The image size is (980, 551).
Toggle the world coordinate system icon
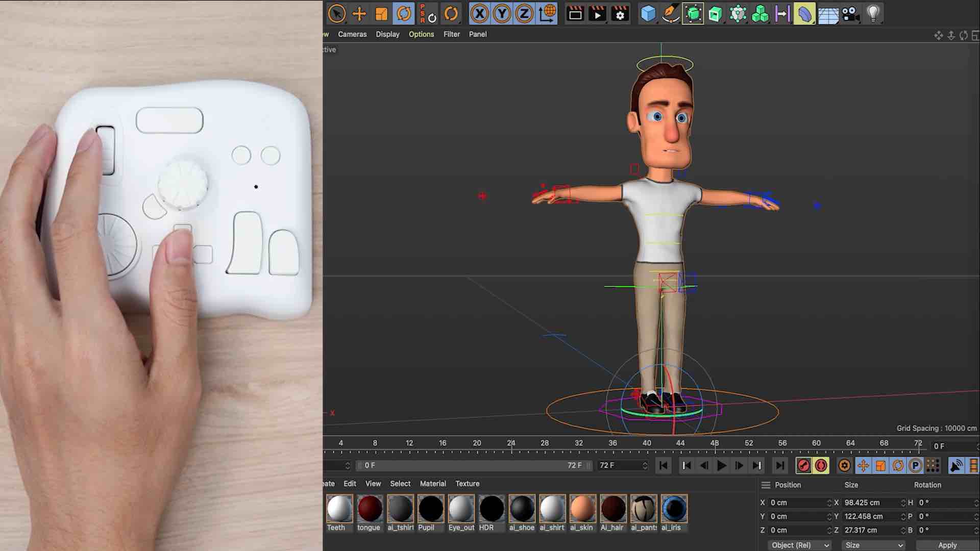[x=547, y=14]
